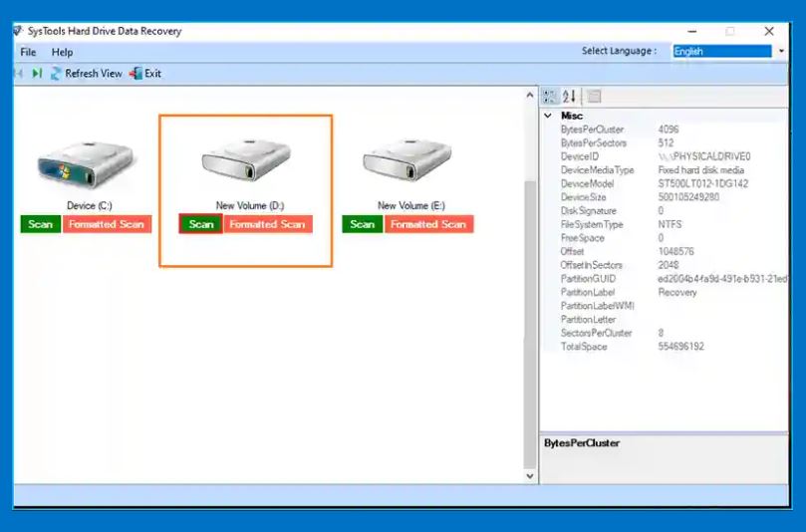The image size is (806, 532).
Task: Select the New Volume (D:) drive icon
Action: 246,159
